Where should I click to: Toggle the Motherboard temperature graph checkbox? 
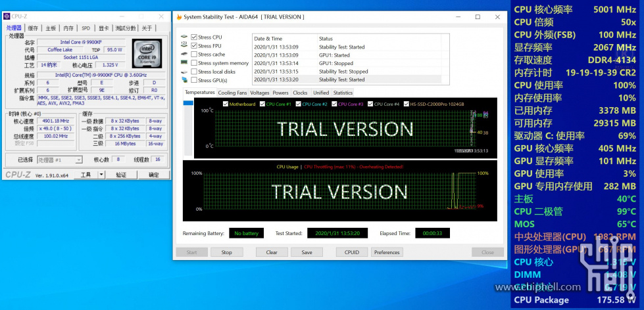(x=225, y=104)
